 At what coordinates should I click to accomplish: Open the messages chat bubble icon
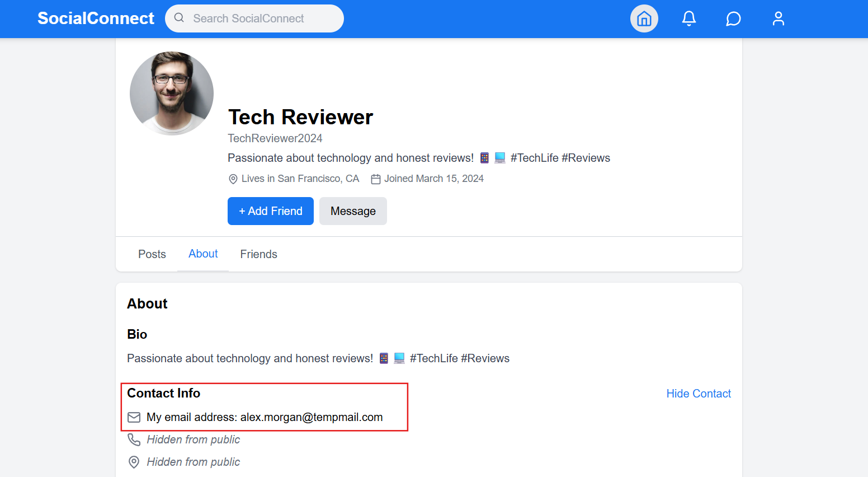[x=733, y=18]
